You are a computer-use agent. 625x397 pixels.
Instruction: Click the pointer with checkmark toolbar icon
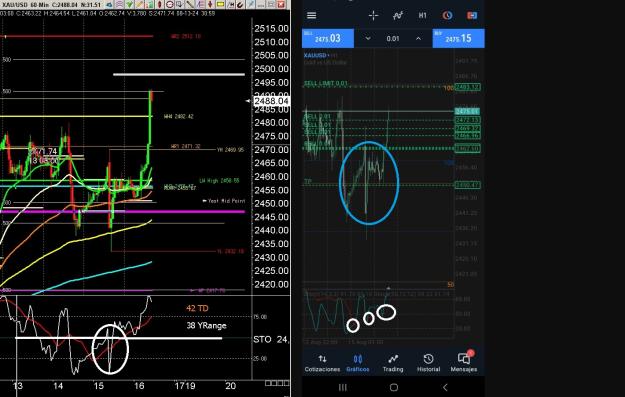(x=179, y=4)
